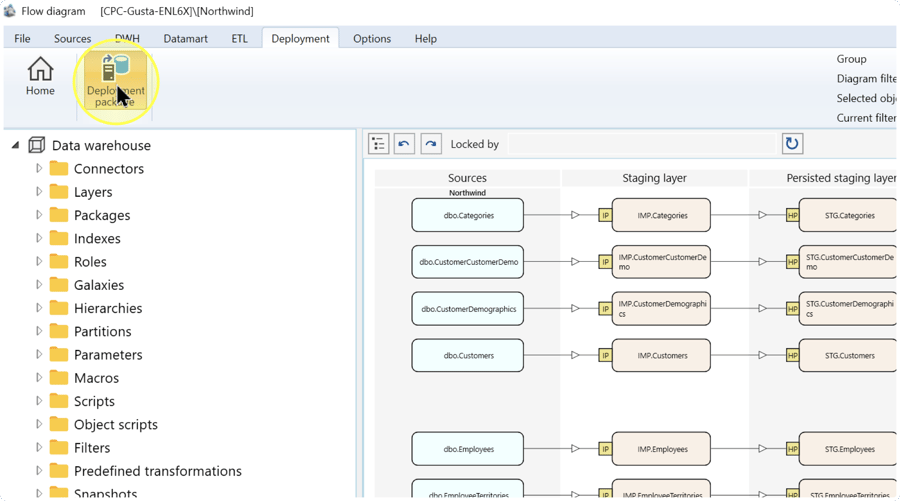
Task: Select Predefined transformations tree item
Action: point(158,471)
